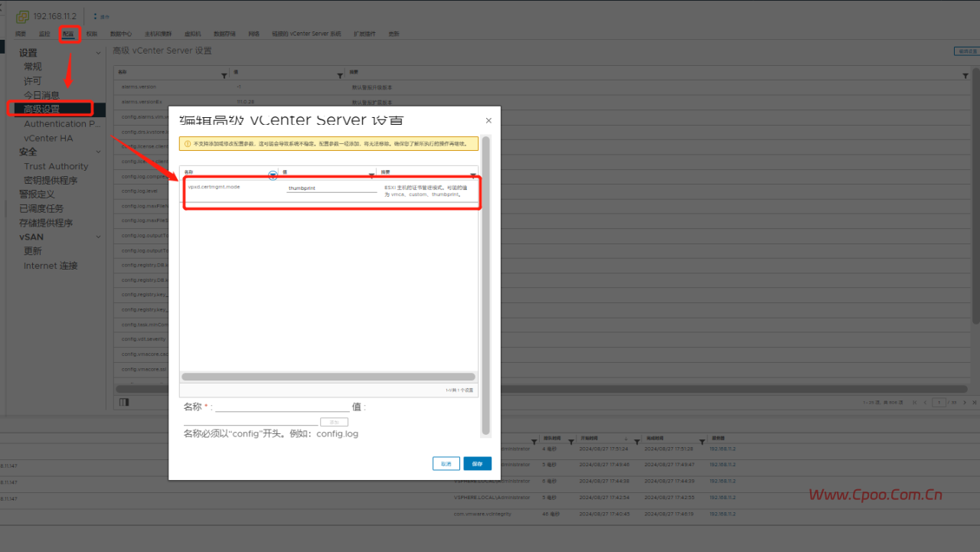Select Trust Authority under 安全
Image resolution: width=980 pixels, height=552 pixels.
[56, 166]
